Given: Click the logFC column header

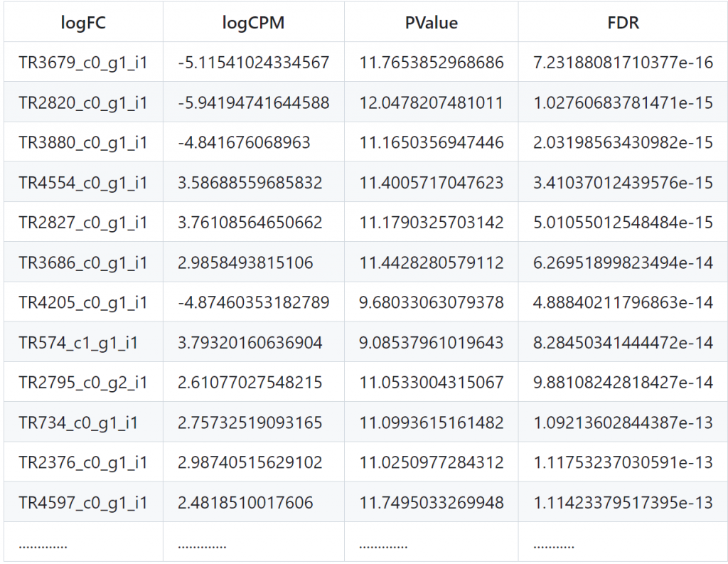Looking at the screenshot, I should coord(83,23).
